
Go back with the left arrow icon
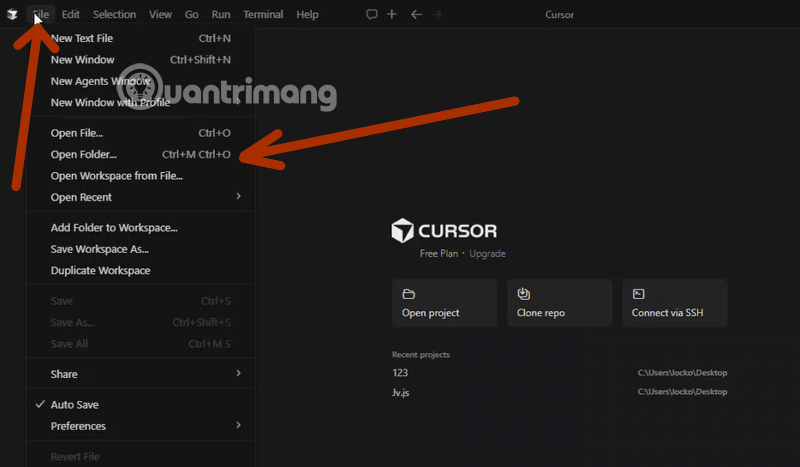pyautogui.click(x=416, y=14)
